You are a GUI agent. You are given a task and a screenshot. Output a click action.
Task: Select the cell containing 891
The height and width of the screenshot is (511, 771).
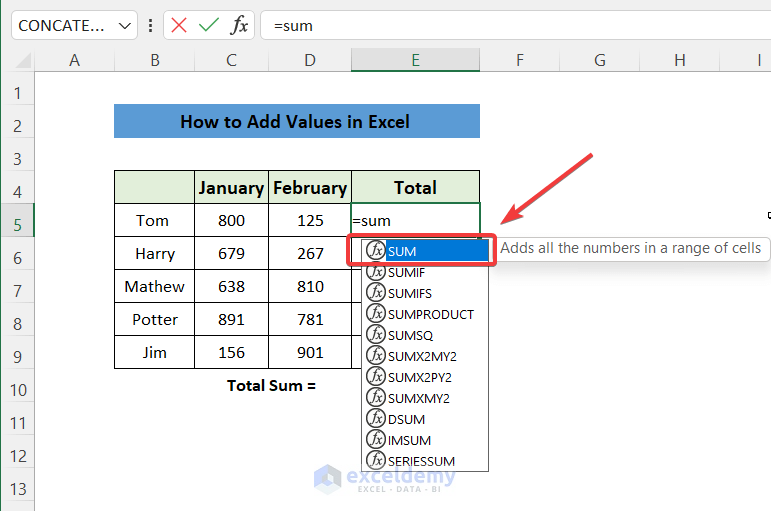[x=231, y=319]
